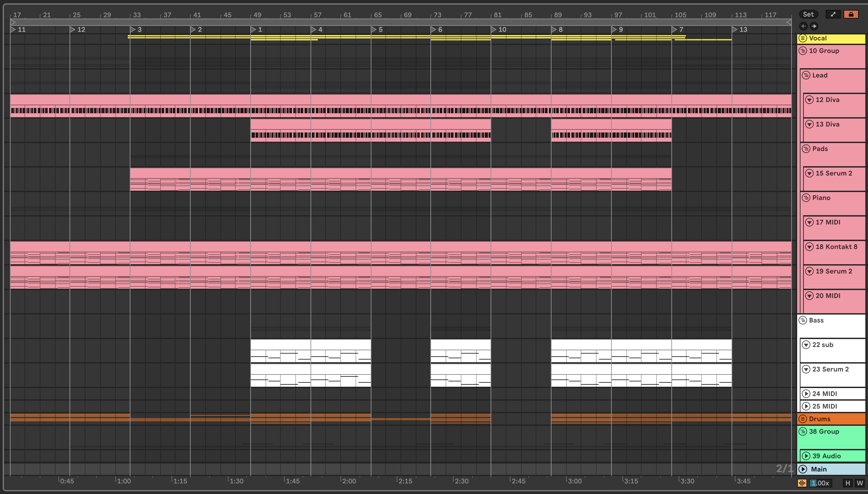Unfold the Drums group track
Viewport: 868px width, 494px height.
tap(802, 419)
